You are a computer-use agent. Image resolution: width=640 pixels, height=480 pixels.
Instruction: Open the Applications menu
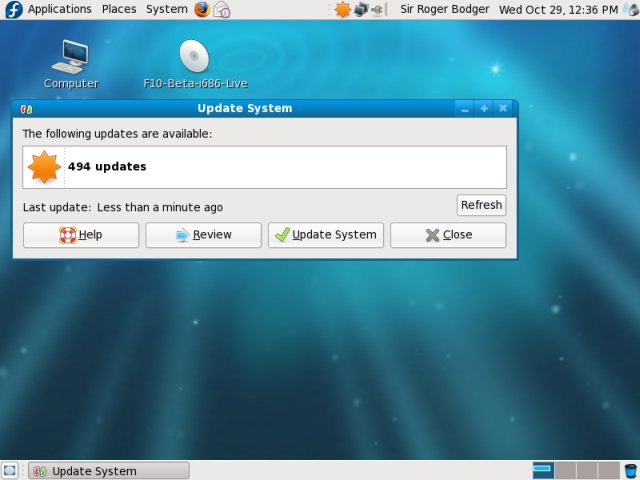(60, 9)
